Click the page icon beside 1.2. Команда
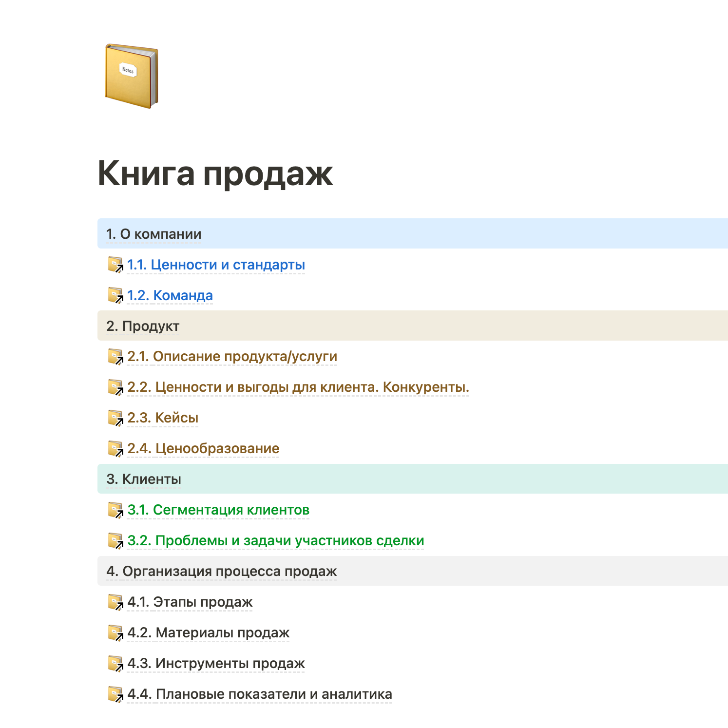Screen dimensions: 728x728 point(115,295)
